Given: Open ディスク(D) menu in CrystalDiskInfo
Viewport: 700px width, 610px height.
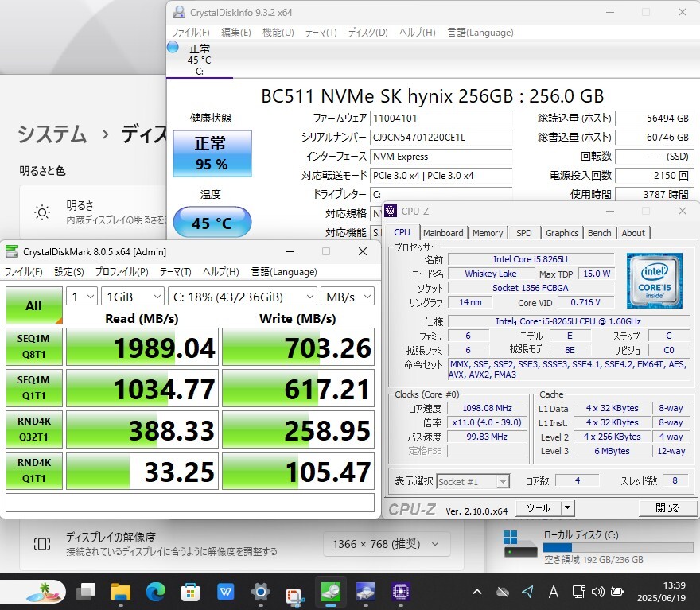Looking at the screenshot, I should coord(367,33).
